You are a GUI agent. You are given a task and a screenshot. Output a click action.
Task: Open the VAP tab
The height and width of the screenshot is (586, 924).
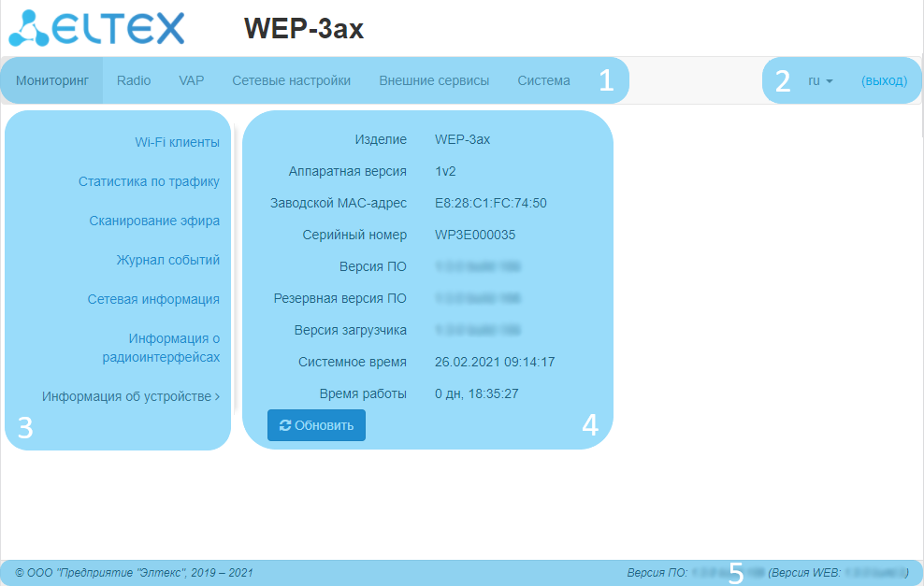pyautogui.click(x=192, y=80)
